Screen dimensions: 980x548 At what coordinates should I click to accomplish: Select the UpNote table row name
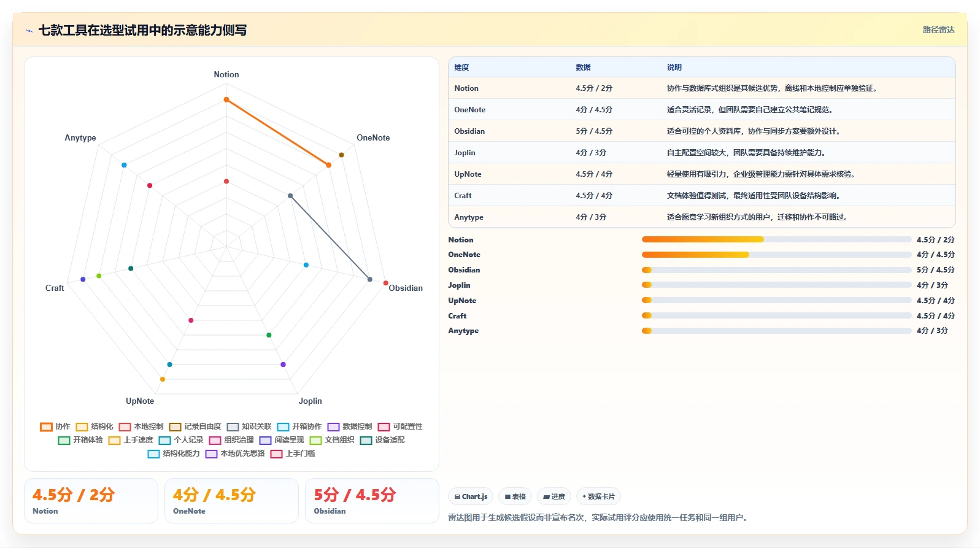(x=468, y=174)
